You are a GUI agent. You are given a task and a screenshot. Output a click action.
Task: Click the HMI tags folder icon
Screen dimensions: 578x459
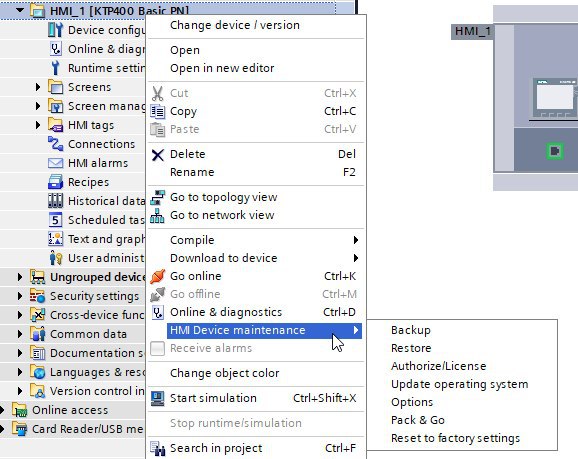[x=55, y=125]
